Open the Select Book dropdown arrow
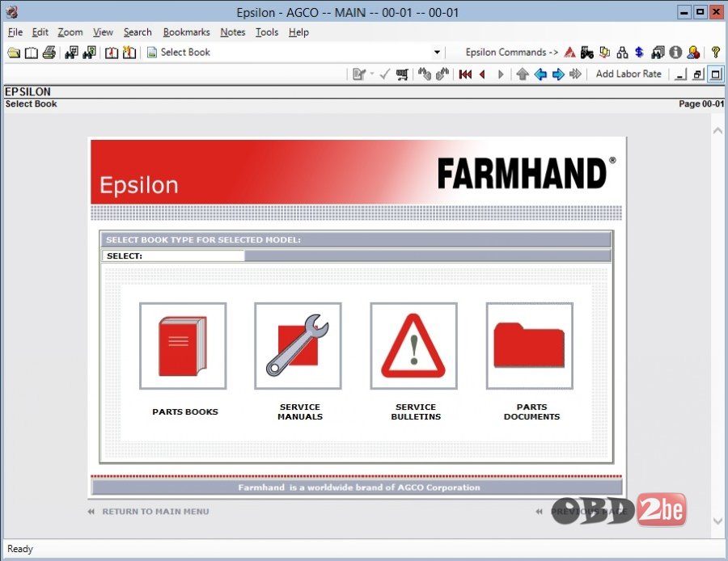The image size is (728, 561). [x=437, y=53]
